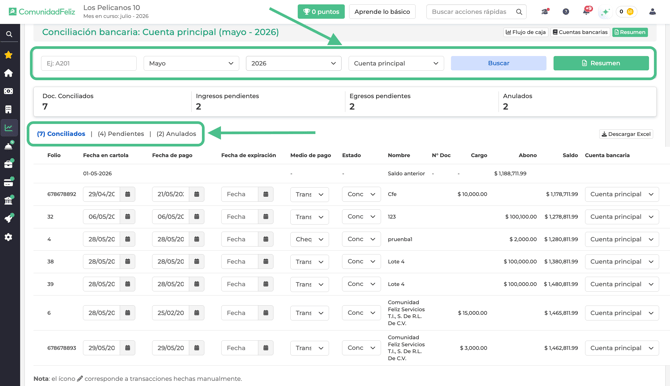
Task: Click the Lote 4 name for folio 38
Action: 396,262
